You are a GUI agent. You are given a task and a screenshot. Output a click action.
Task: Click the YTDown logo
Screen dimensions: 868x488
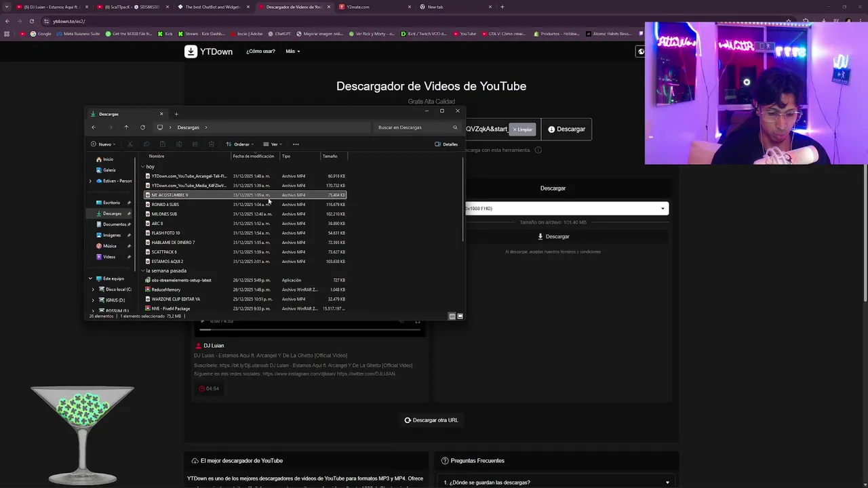point(208,52)
